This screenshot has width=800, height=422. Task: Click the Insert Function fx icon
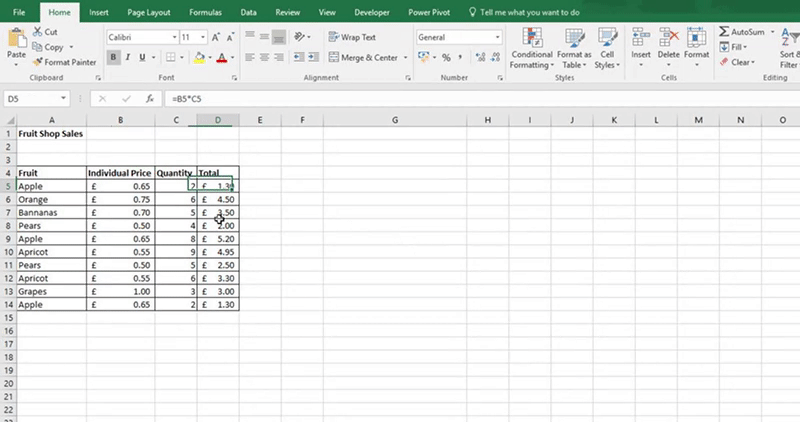tap(148, 99)
